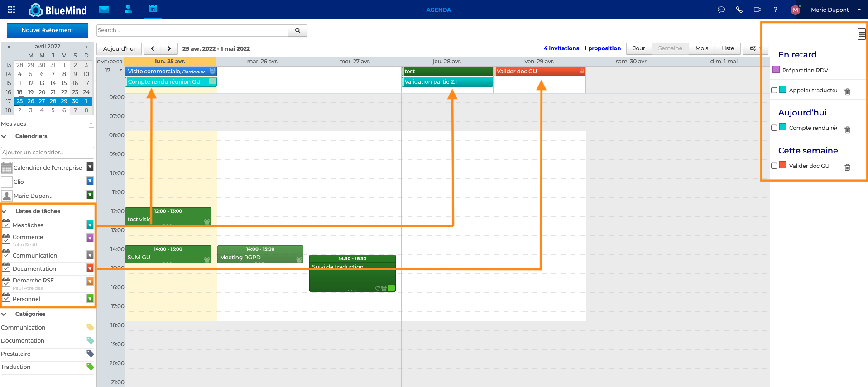The width and height of the screenshot is (868, 387).
Task: Collapse the Listes de tâches section
Action: click(4, 211)
